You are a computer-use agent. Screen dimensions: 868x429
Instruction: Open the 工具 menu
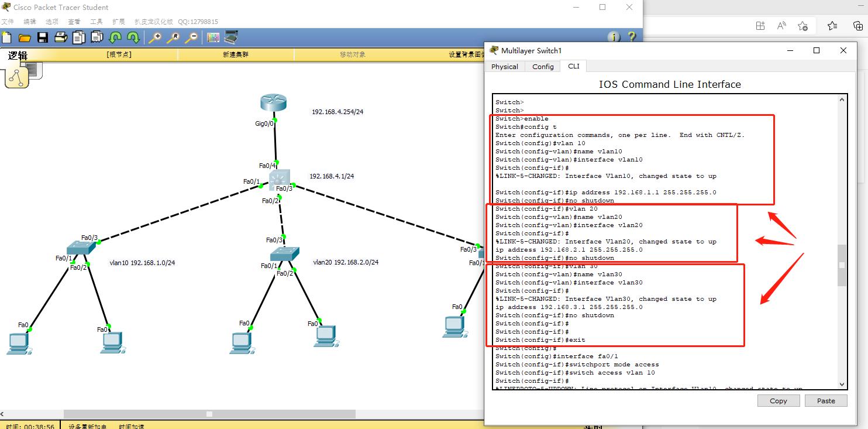(96, 21)
